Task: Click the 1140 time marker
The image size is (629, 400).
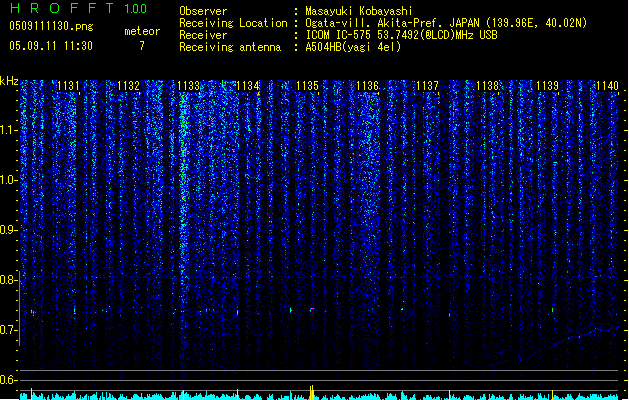Action: pyautogui.click(x=607, y=86)
